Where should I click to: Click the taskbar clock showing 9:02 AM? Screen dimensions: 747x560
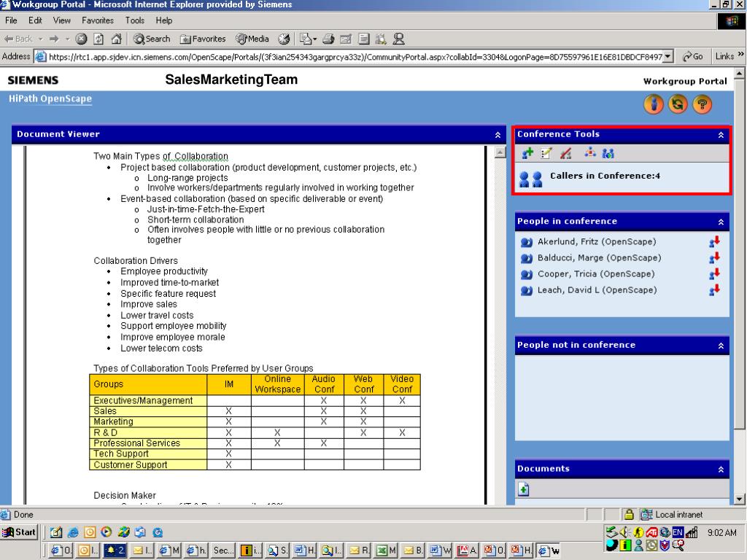pos(721,532)
